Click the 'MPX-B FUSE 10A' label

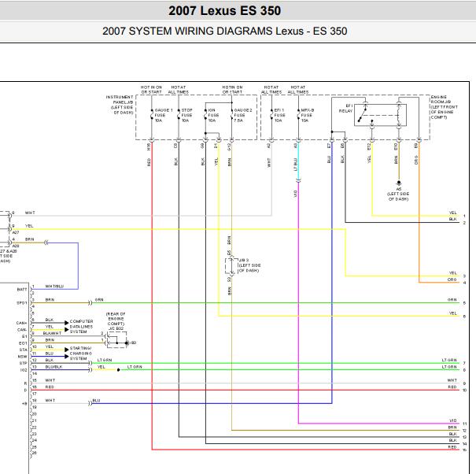coord(307,116)
